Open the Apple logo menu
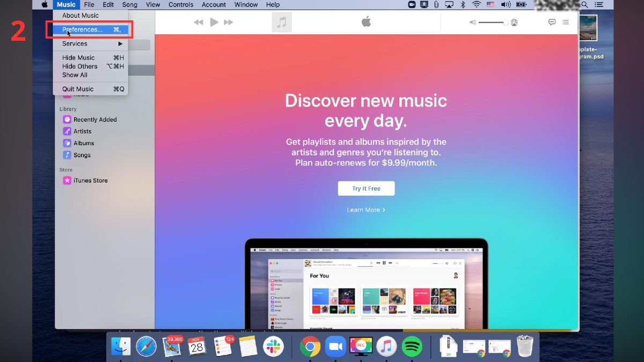 click(x=45, y=5)
